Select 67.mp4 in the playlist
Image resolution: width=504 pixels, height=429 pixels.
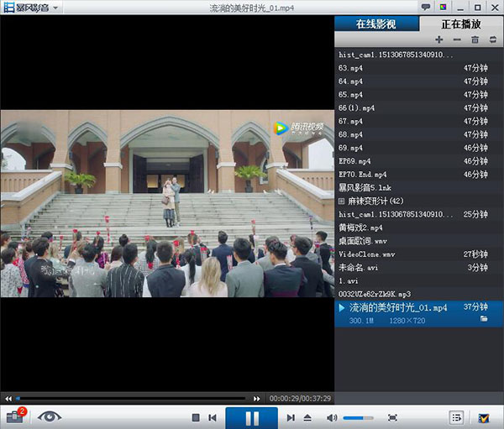click(417, 122)
